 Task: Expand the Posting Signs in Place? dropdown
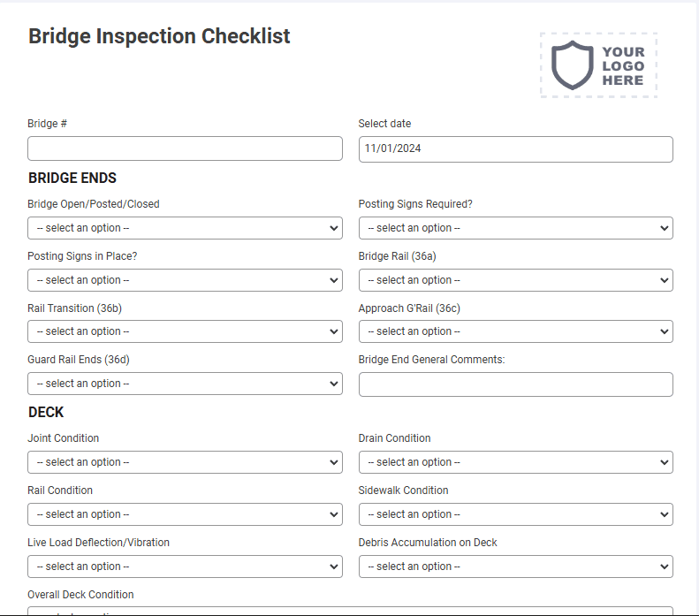click(185, 280)
